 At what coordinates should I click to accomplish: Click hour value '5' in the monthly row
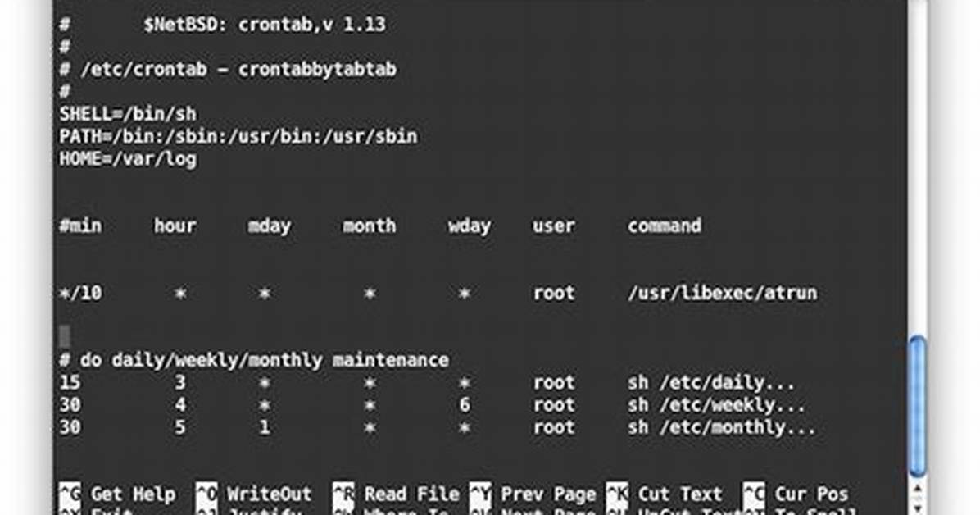point(180,427)
